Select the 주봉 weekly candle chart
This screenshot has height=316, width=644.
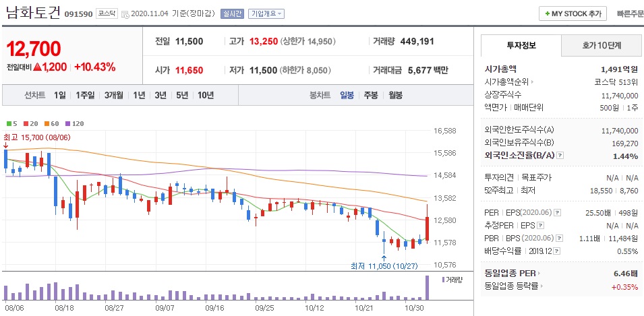[371, 96]
